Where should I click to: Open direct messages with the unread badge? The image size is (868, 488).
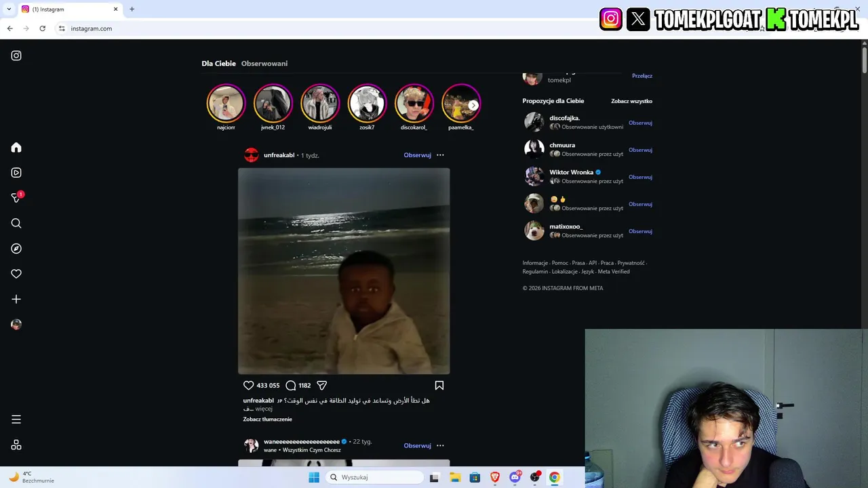(17, 198)
